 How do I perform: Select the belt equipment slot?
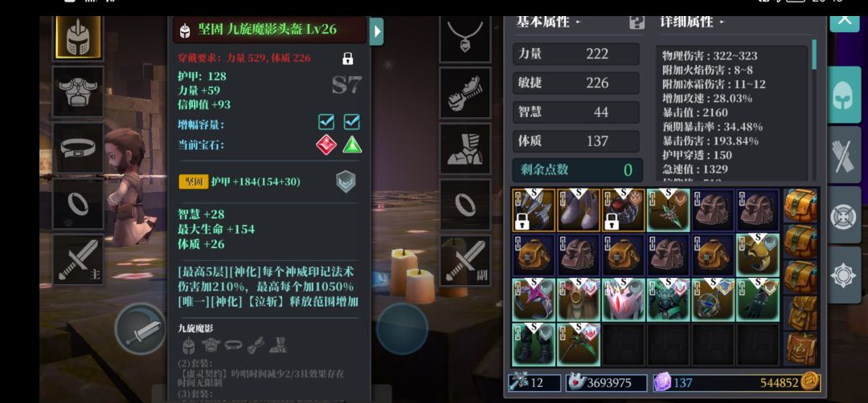[x=78, y=148]
